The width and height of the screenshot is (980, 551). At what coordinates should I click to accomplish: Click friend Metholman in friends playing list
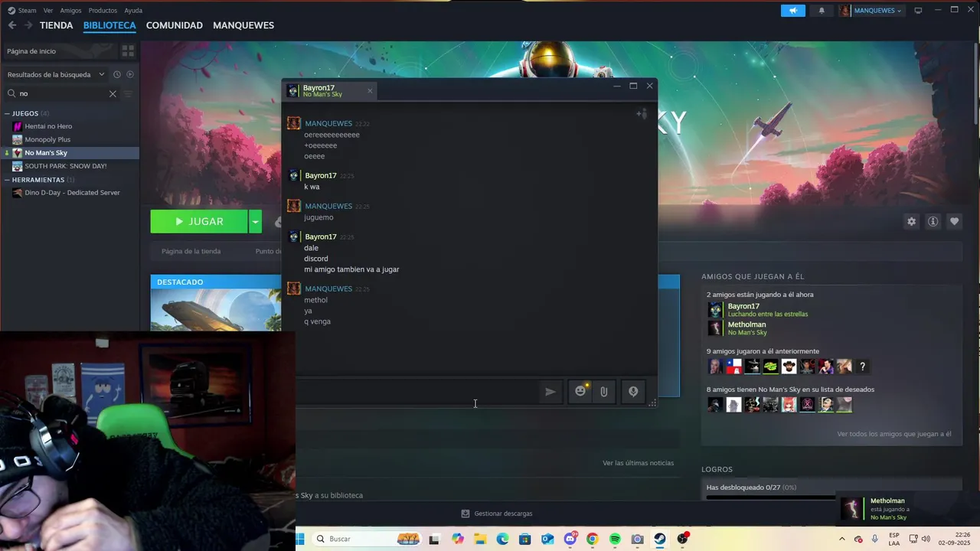tap(737, 328)
